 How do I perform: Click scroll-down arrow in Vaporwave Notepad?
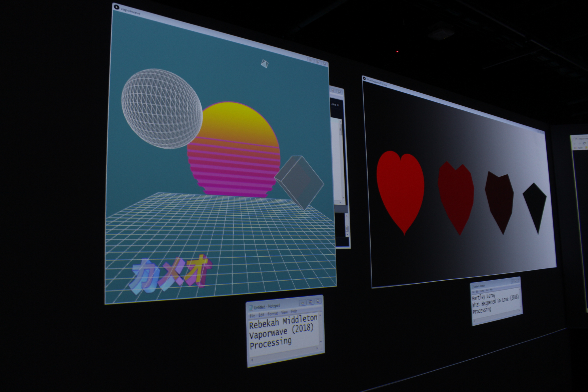(x=321, y=341)
